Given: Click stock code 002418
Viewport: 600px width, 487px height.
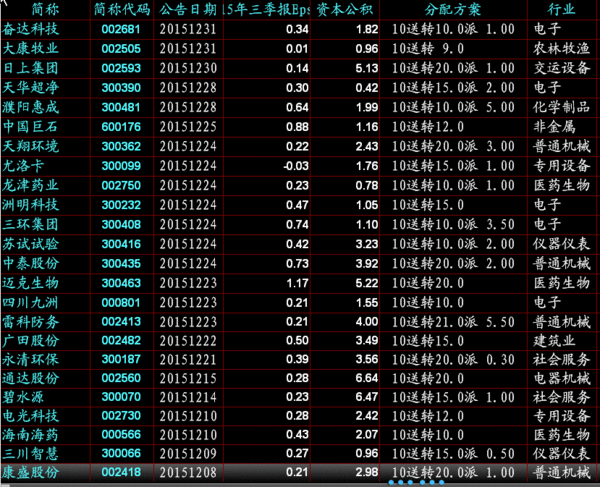Looking at the screenshot, I should [121, 472].
